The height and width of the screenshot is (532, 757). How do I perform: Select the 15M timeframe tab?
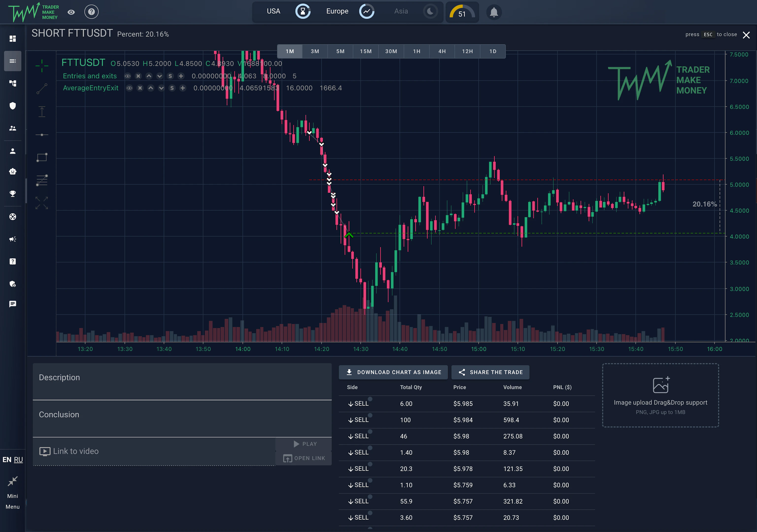click(366, 51)
